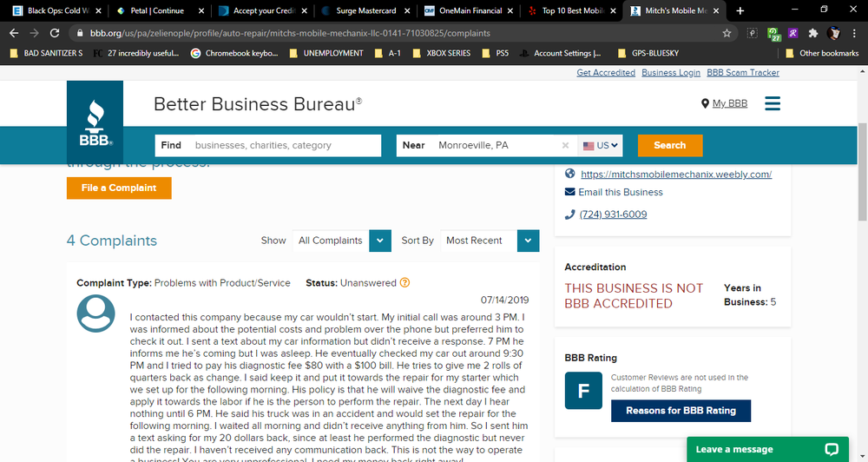Click the File a Complaint button

(119, 188)
